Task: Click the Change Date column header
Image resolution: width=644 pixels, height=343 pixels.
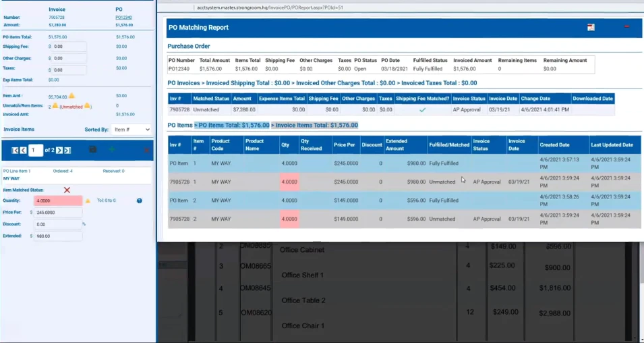Action: point(545,99)
